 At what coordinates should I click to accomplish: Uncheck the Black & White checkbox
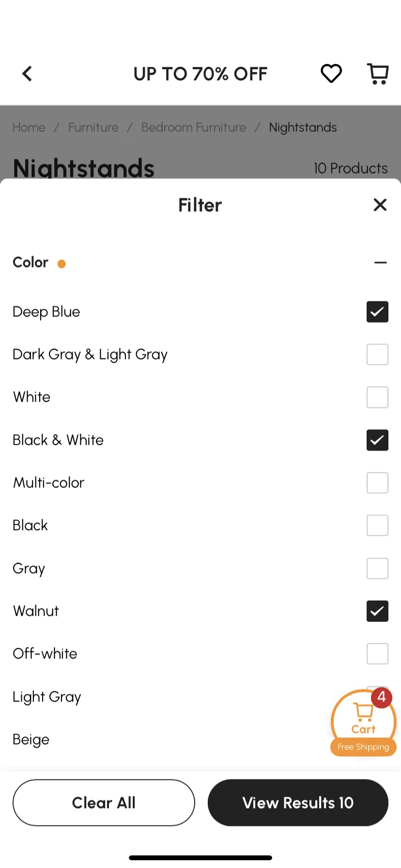click(377, 440)
